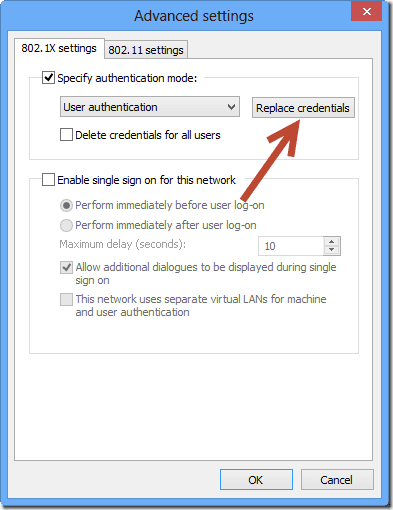Viewport: 393px width, 510px height.
Task: Open the User authentication dropdown
Action: click(150, 107)
